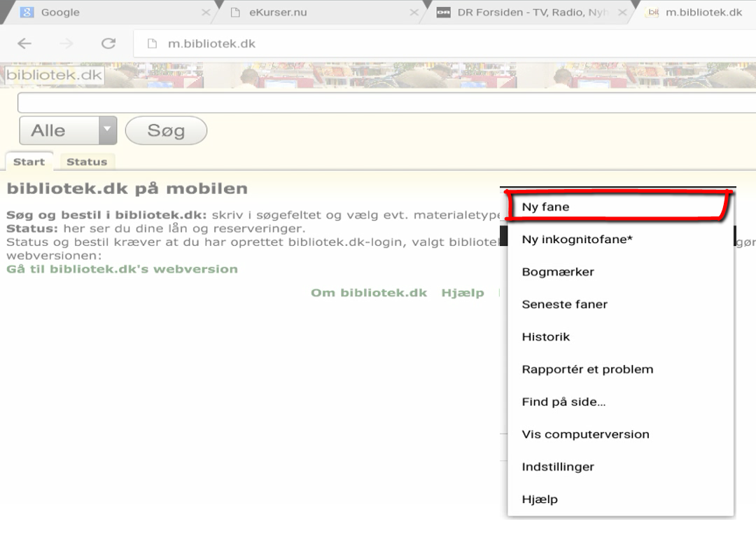Screen dimensions: 756x538
Task: Choose Ny fane from the menu
Action: [620, 207]
